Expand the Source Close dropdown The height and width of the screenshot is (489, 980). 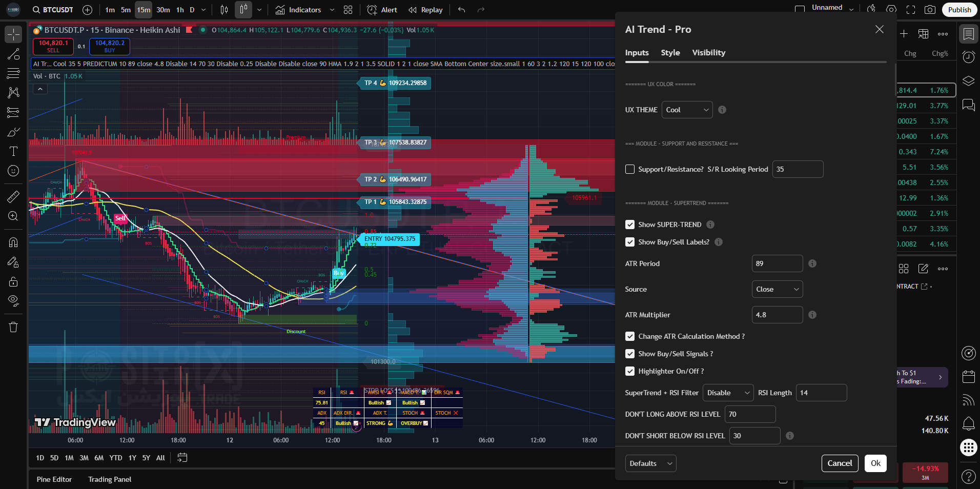click(777, 289)
